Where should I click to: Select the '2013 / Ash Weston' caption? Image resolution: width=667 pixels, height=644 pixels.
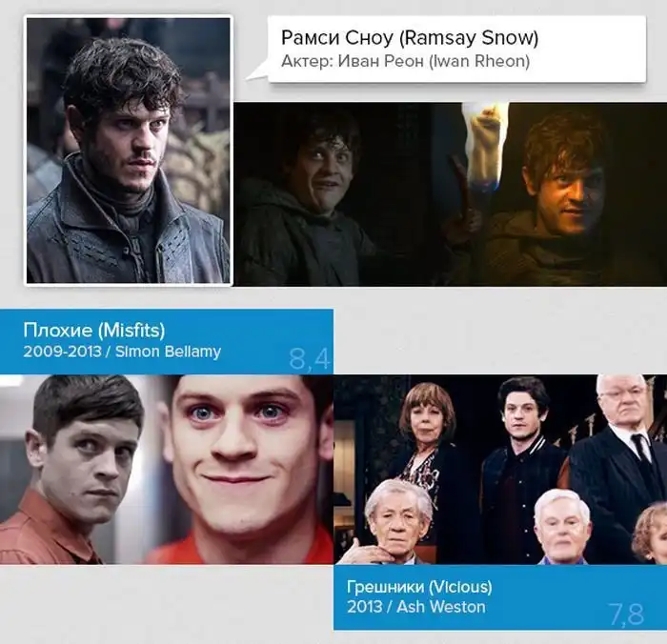click(416, 607)
